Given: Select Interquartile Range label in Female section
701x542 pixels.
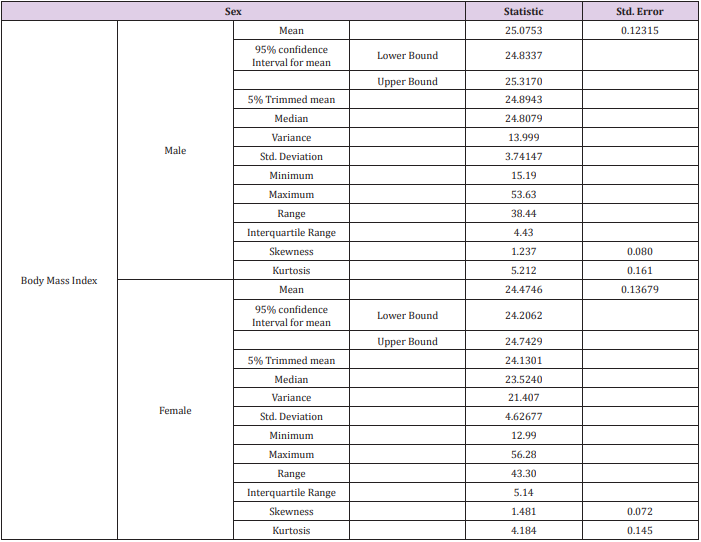Looking at the screenshot, I should (x=291, y=492).
